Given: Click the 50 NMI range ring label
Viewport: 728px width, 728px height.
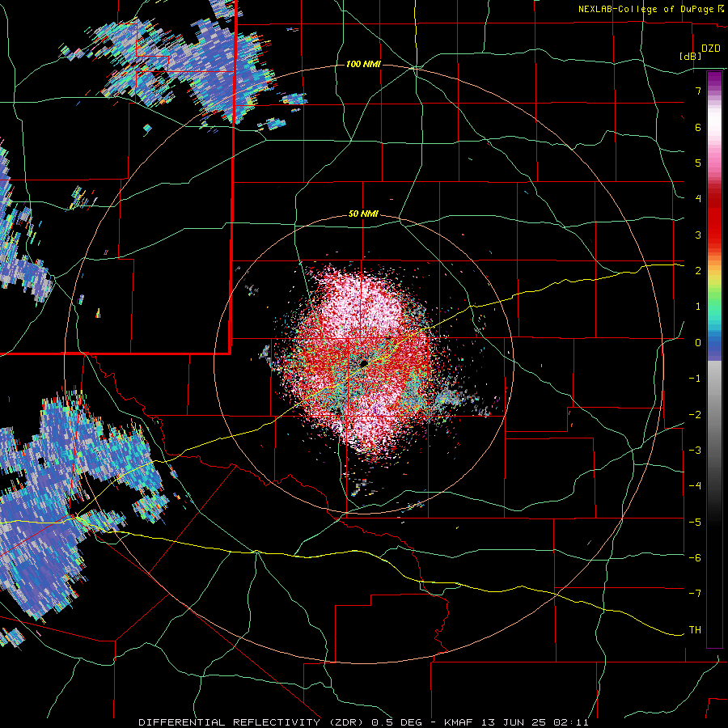Looking at the screenshot, I should coord(363,214).
